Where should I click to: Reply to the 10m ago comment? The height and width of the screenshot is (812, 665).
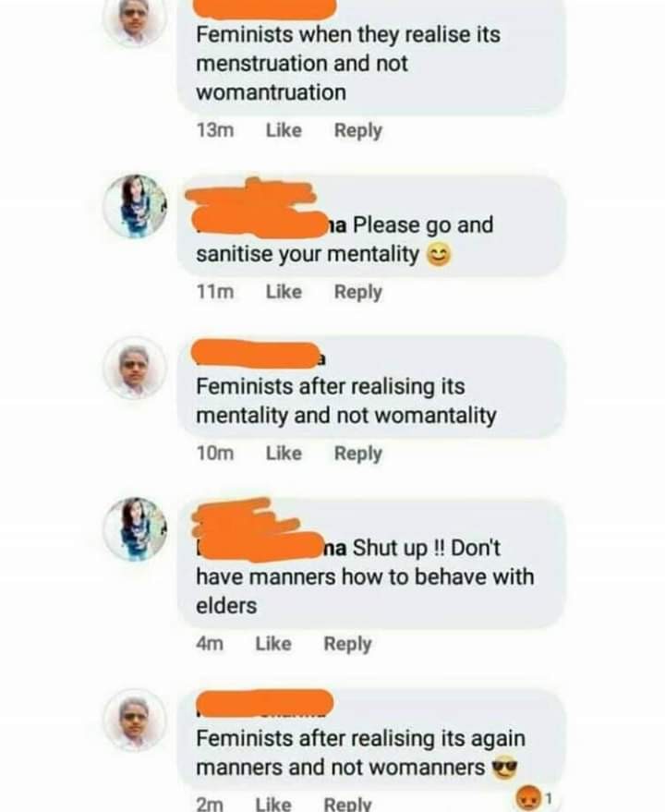pyautogui.click(x=357, y=454)
